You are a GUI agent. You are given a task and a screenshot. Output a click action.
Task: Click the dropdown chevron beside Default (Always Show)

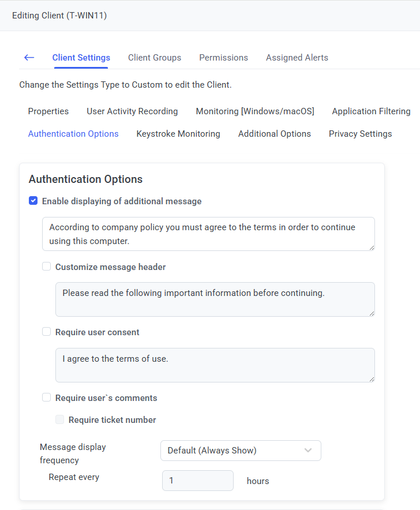308,451
